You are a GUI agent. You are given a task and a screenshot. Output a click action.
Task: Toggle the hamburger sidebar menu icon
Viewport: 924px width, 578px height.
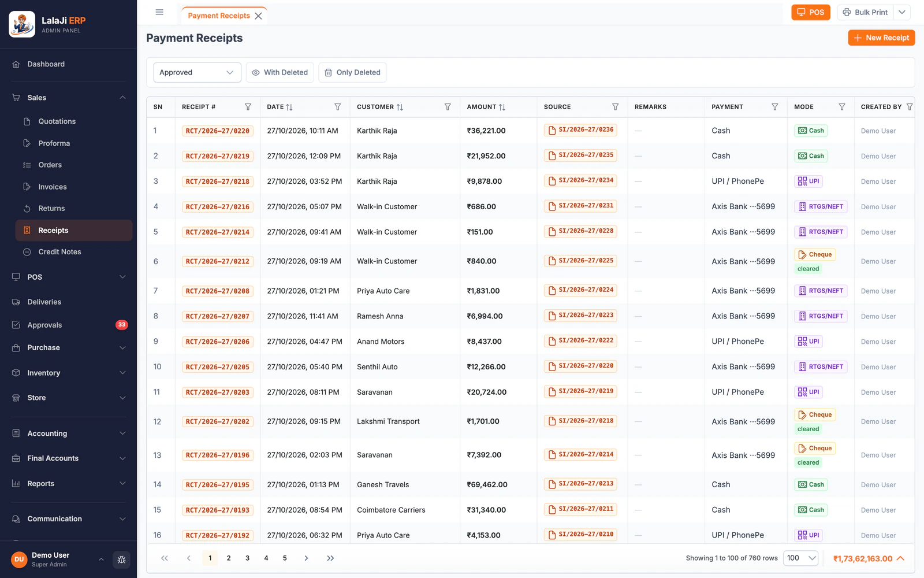coord(159,12)
